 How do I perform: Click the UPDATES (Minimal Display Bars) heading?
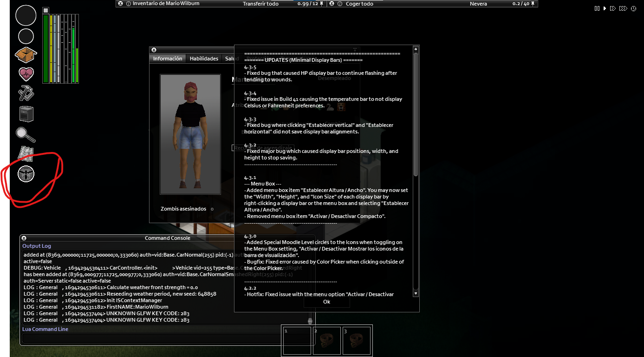click(x=303, y=60)
